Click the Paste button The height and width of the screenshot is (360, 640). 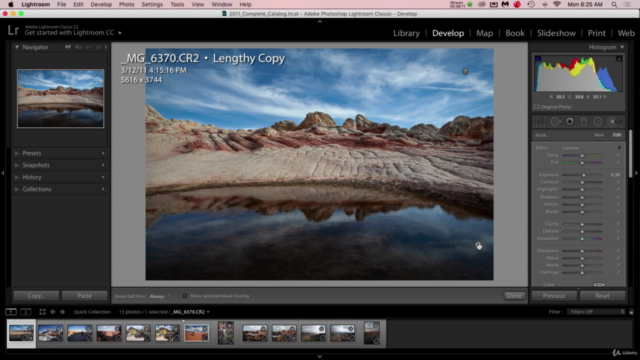(x=84, y=296)
